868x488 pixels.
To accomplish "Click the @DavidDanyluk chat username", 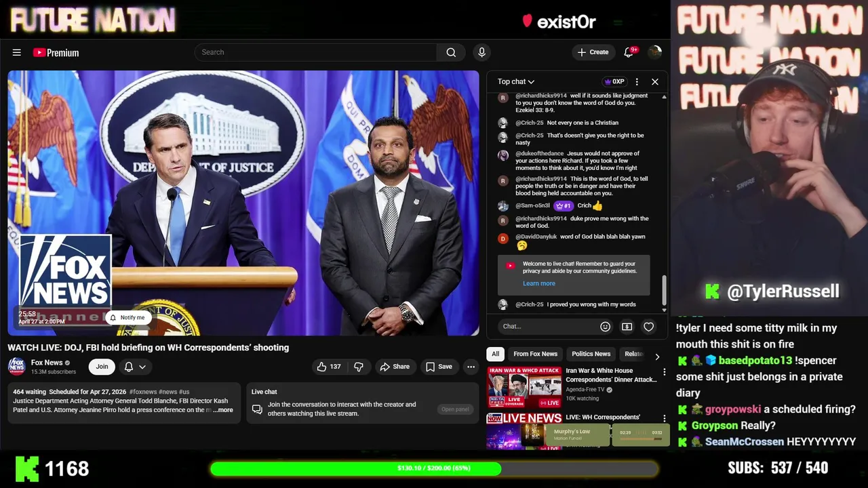I will (x=536, y=237).
